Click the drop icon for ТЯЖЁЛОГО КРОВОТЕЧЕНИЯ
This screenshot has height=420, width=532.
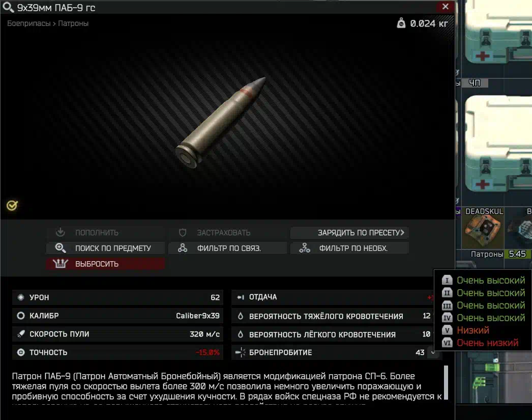[240, 316]
